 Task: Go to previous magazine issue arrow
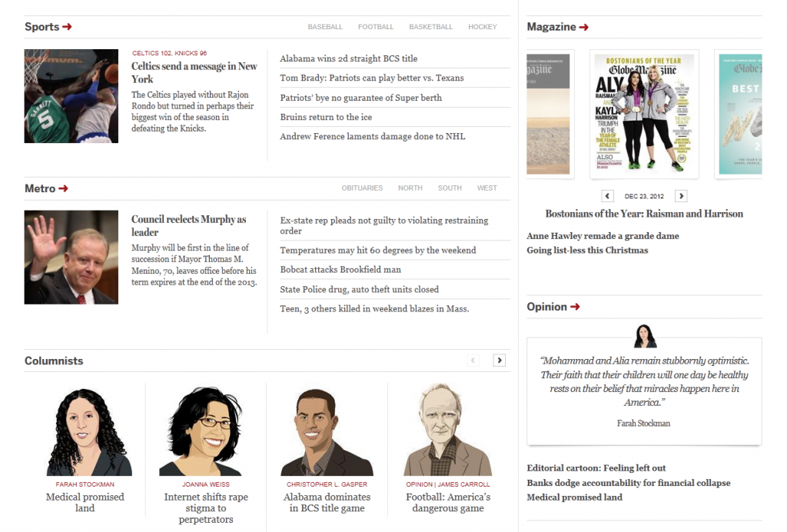[x=607, y=196]
